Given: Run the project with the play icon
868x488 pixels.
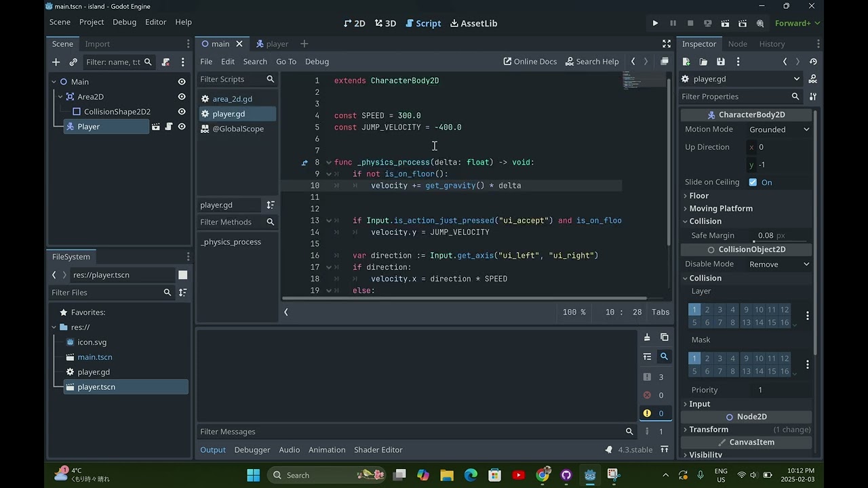Looking at the screenshot, I should click(655, 23).
